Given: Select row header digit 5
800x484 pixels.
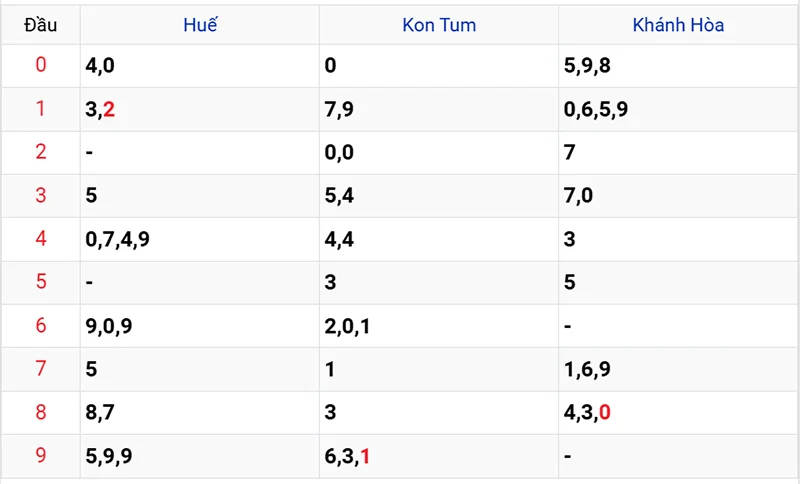Looking at the screenshot, I should 41,282.
